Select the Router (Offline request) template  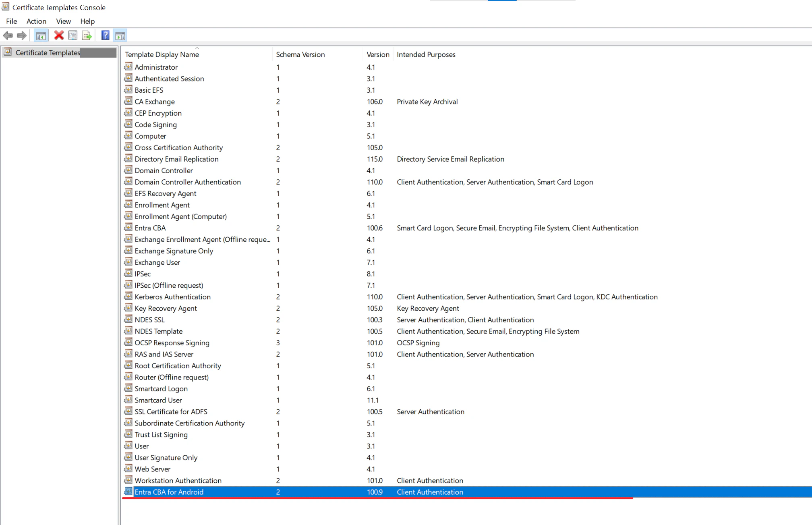click(x=172, y=377)
